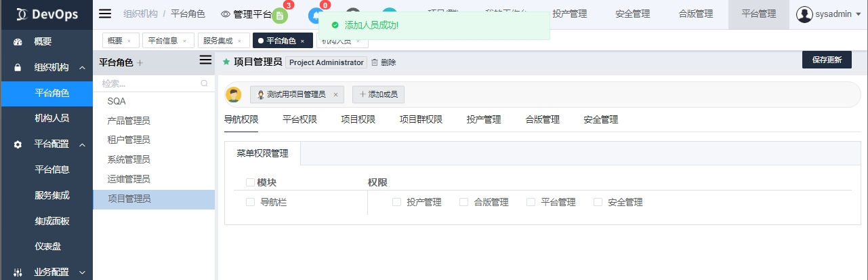Select the 系统管理员 role
Image resolution: width=868 pixels, height=280 pixels.
click(154, 160)
